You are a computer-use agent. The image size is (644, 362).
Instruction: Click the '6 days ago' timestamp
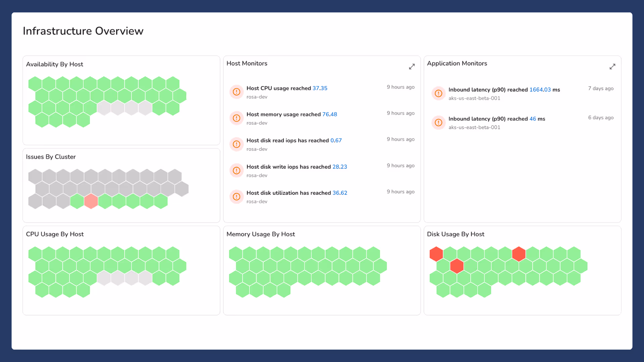point(601,118)
